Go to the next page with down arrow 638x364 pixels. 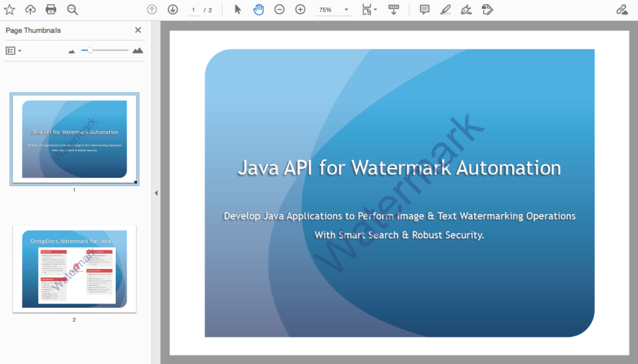(173, 9)
